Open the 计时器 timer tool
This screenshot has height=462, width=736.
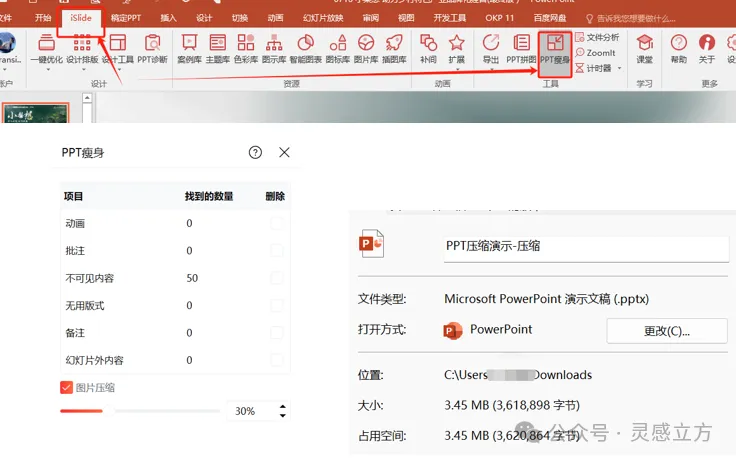[x=593, y=68]
